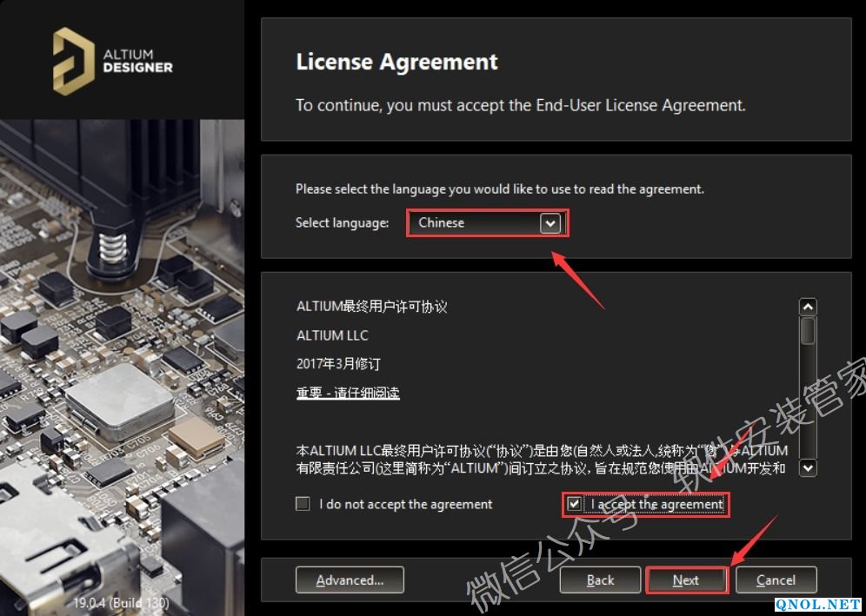Click the version text 19.0.4 Build 130
This screenshot has width=866, height=616.
coord(122,602)
